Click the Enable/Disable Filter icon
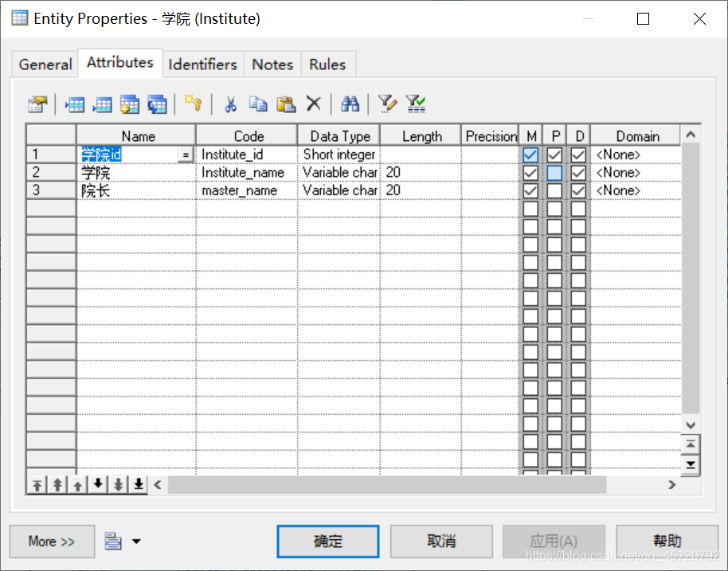728x571 pixels. pyautogui.click(x=416, y=104)
